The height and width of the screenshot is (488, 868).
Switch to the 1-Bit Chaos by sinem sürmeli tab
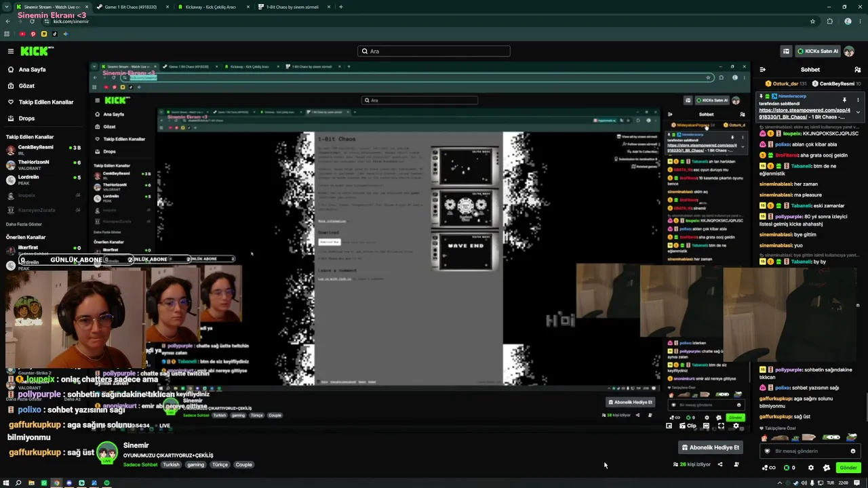[294, 7]
